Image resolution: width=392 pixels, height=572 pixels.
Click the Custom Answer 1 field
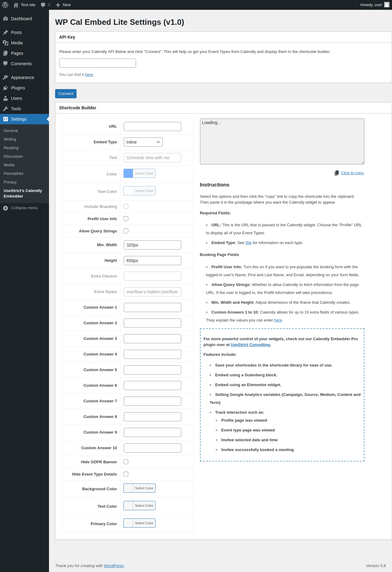[153, 307]
